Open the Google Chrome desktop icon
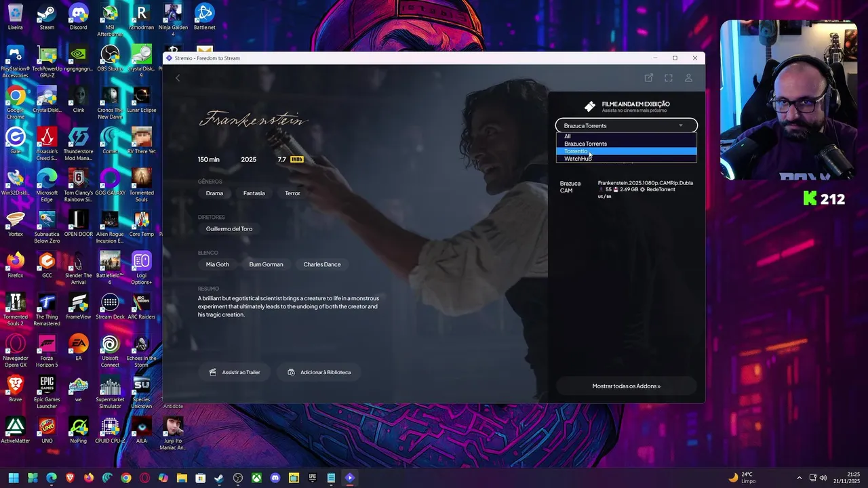 click(x=16, y=103)
